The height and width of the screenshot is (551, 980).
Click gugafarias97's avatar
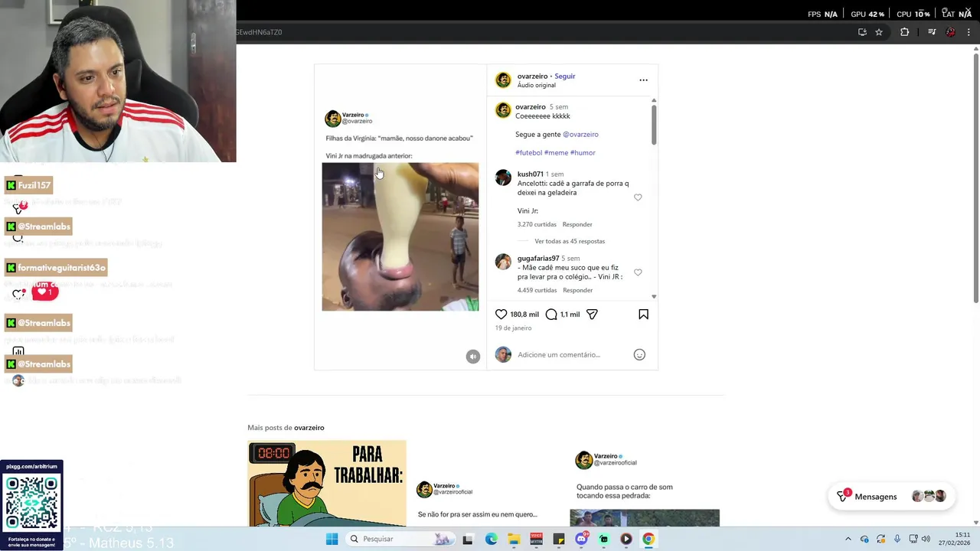tap(503, 262)
